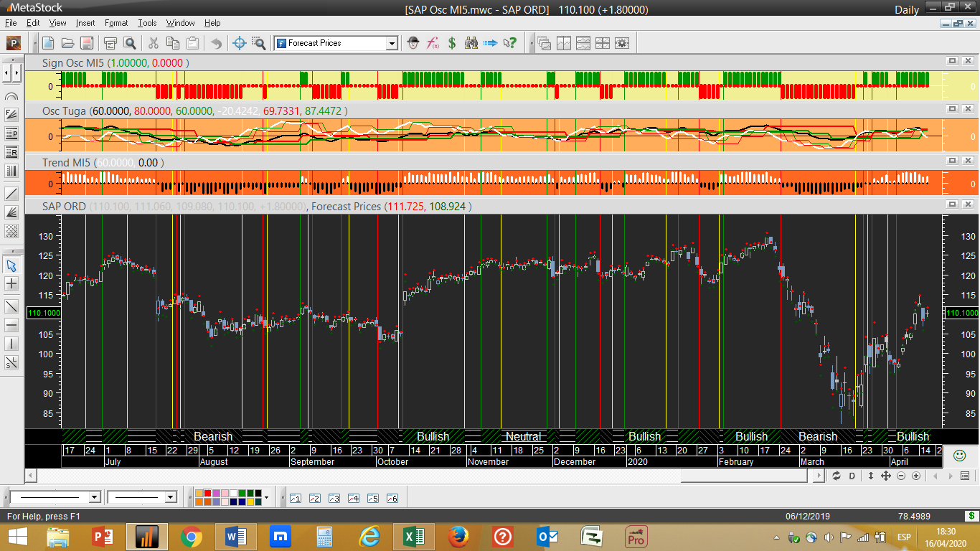Image resolution: width=980 pixels, height=551 pixels.
Task: Click the zoom-in plus icon below chart
Action: click(916, 476)
